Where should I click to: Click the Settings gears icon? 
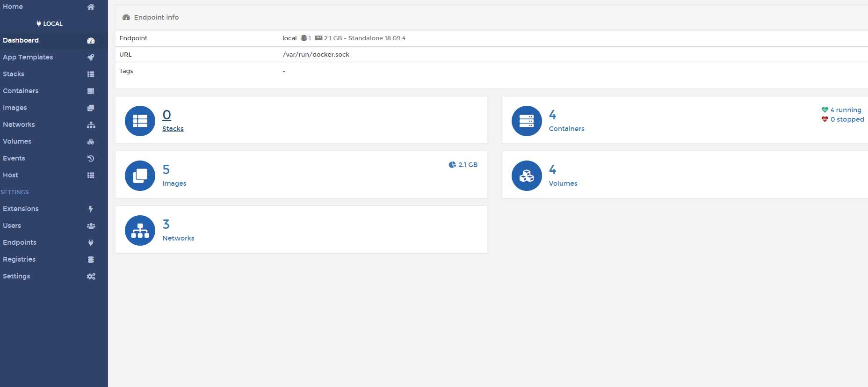[x=91, y=277]
